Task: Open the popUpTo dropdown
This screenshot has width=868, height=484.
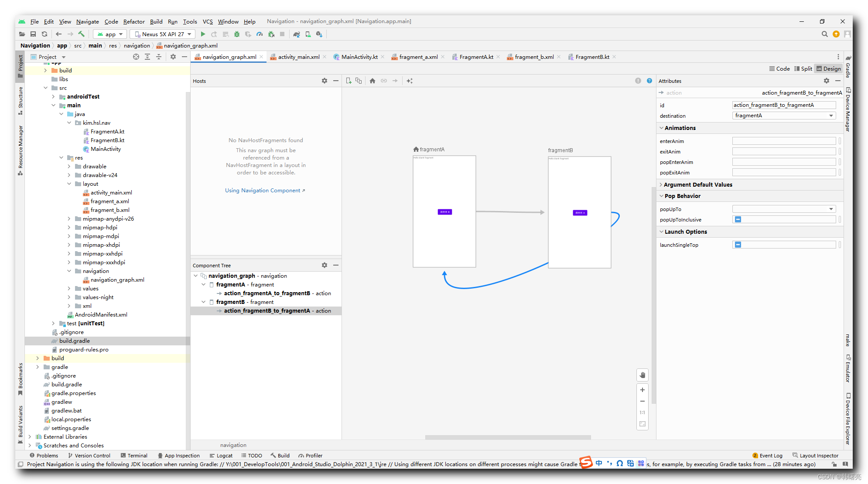Action: click(784, 209)
